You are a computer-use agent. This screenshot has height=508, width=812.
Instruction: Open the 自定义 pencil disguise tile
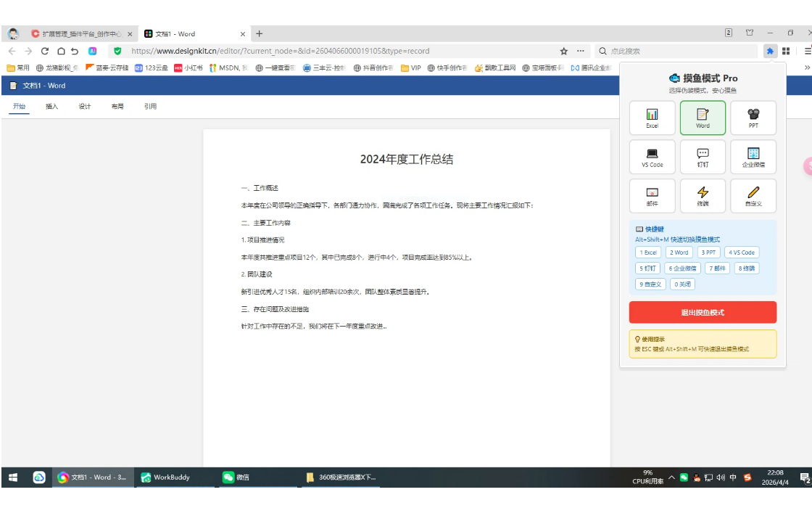coord(753,196)
